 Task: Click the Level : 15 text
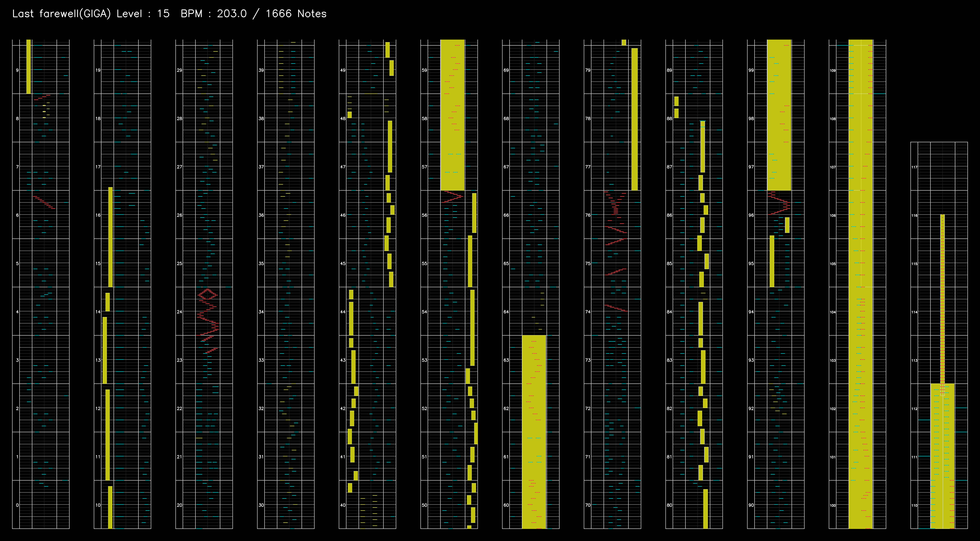pos(143,14)
